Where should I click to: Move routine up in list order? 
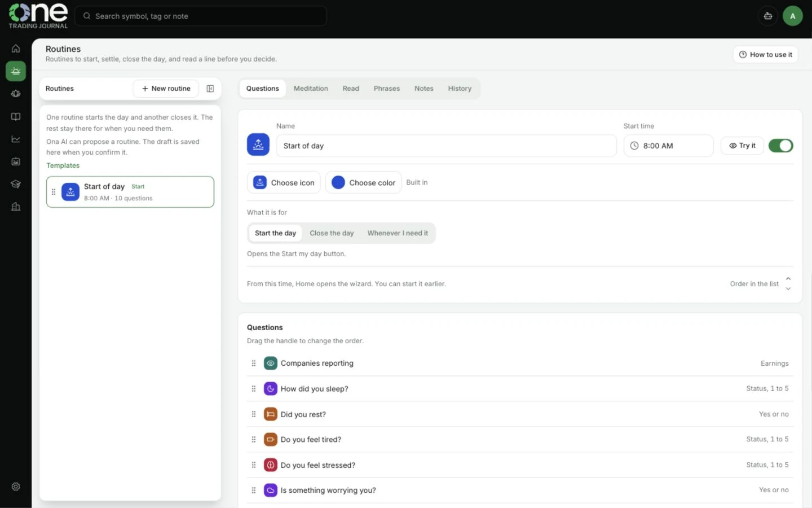(x=788, y=279)
